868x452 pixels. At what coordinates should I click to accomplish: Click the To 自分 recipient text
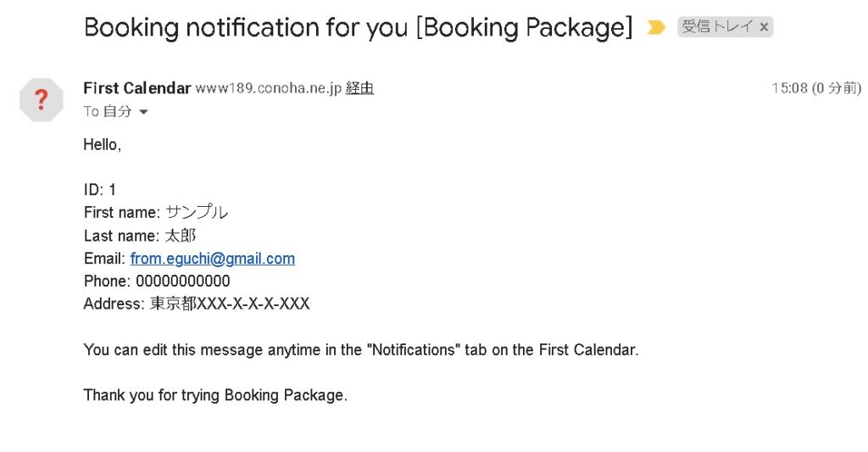pos(108,112)
